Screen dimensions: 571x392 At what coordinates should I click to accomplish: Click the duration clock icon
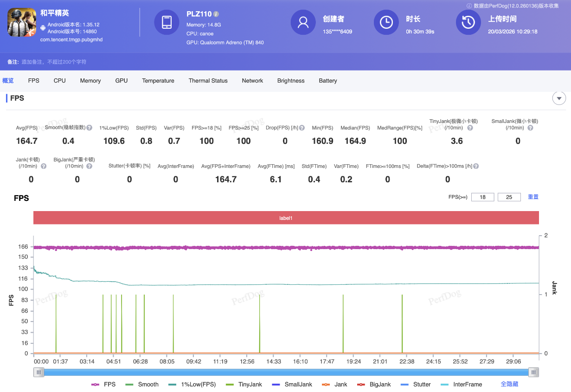coord(386,22)
